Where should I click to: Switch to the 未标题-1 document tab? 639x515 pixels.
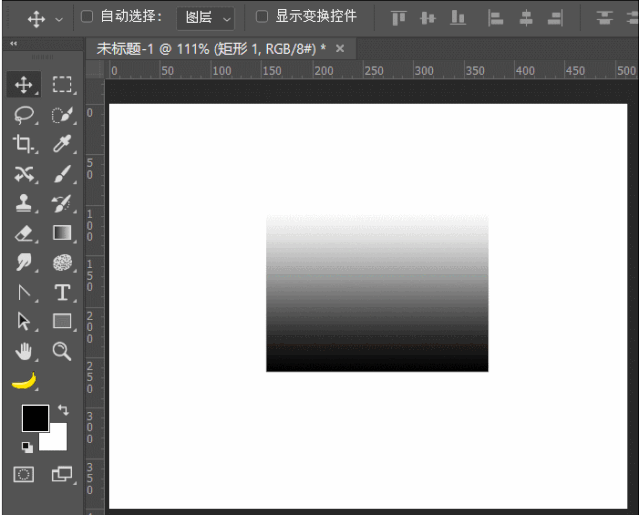click(x=211, y=49)
